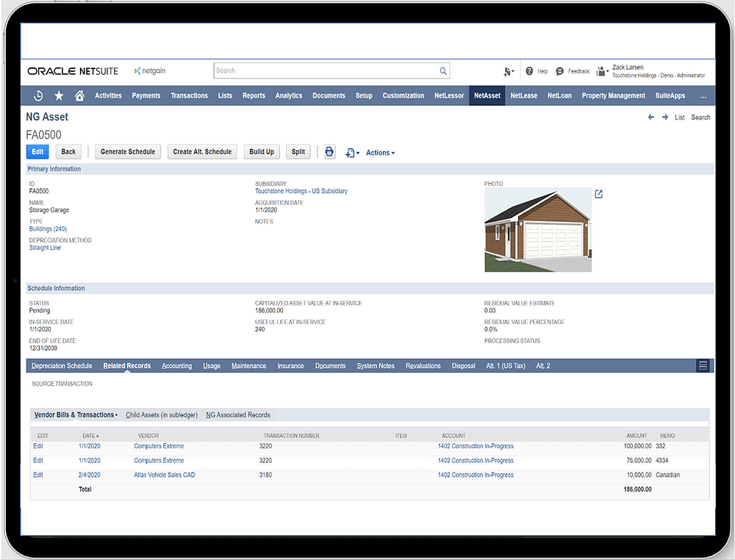Open the 2/4/2020 transaction date link
The width and height of the screenshot is (735, 560).
tap(89, 475)
